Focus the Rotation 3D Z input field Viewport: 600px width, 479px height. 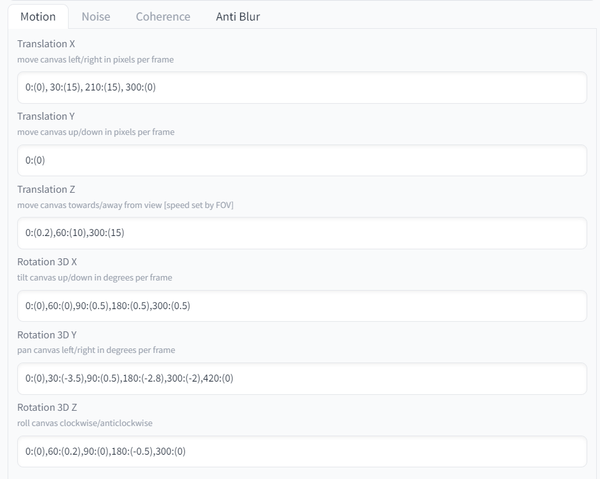(x=301, y=451)
